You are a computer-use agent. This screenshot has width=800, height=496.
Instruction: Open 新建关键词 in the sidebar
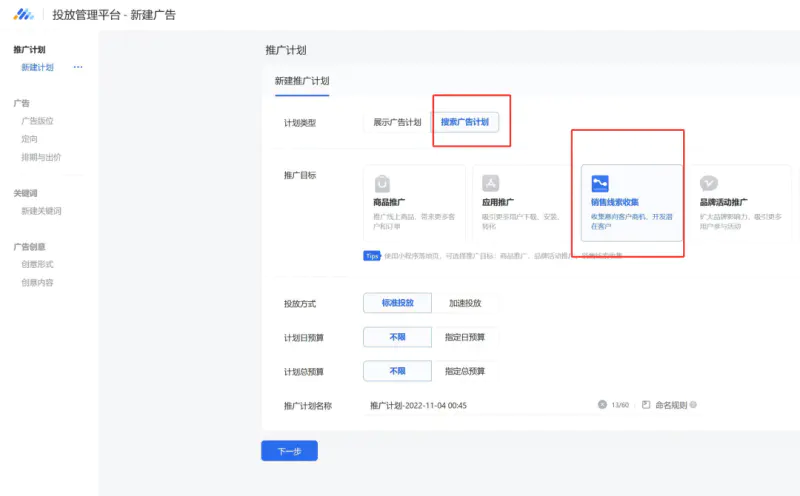(x=41, y=211)
